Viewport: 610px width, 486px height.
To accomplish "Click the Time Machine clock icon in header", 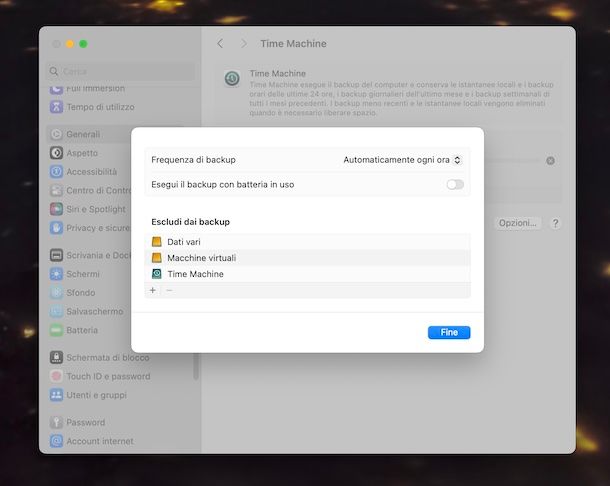I will tap(232, 79).
